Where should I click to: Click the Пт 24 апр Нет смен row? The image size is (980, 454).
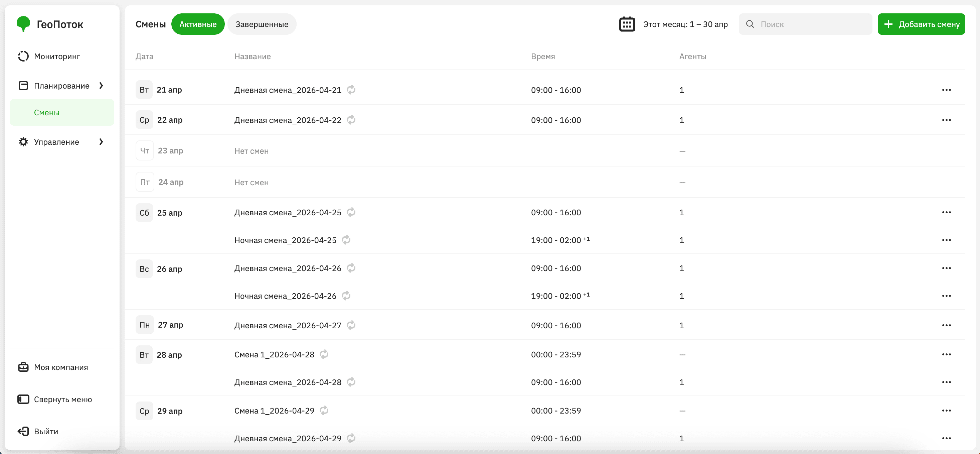(545, 182)
